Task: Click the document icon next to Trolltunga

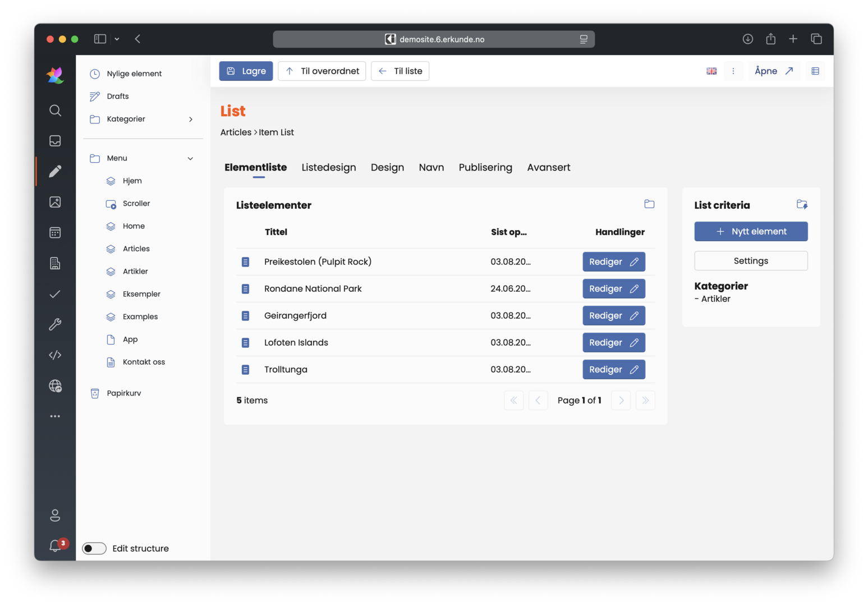Action: tap(245, 370)
